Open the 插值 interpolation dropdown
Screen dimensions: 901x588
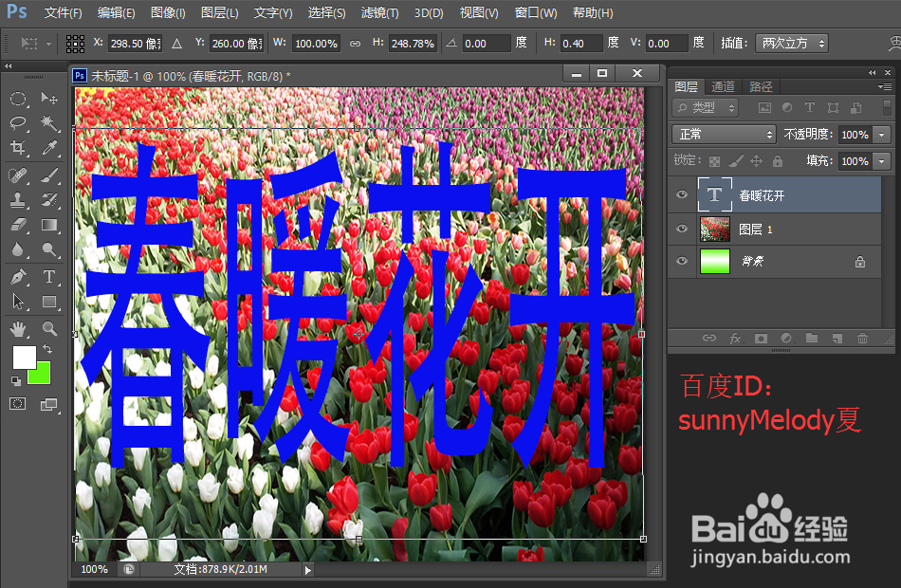pyautogui.click(x=792, y=43)
